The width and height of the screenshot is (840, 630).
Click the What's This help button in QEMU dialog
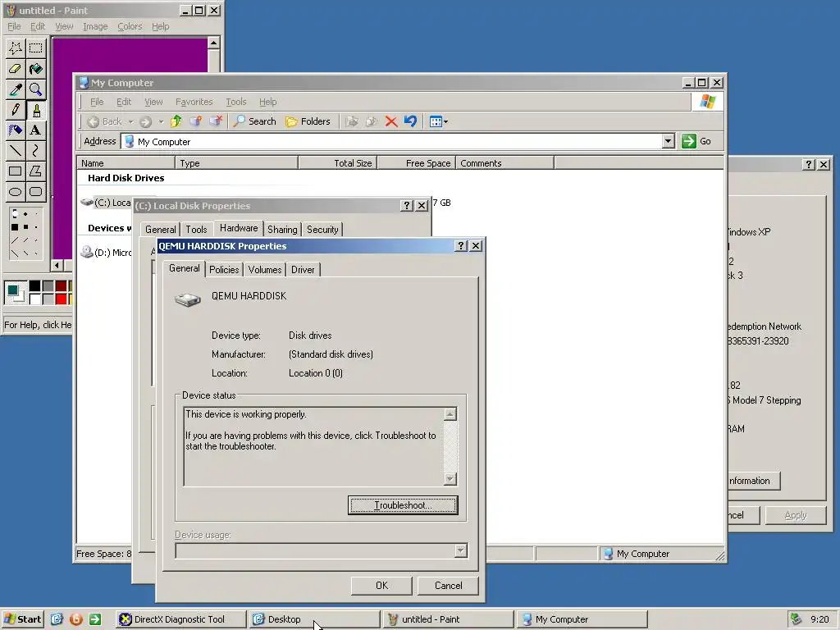tap(461, 246)
